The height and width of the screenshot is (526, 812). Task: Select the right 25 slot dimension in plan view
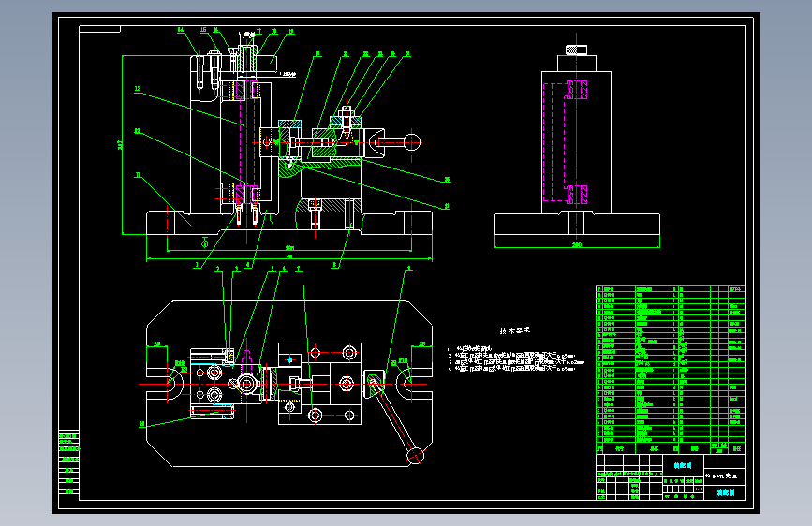tap(422, 343)
